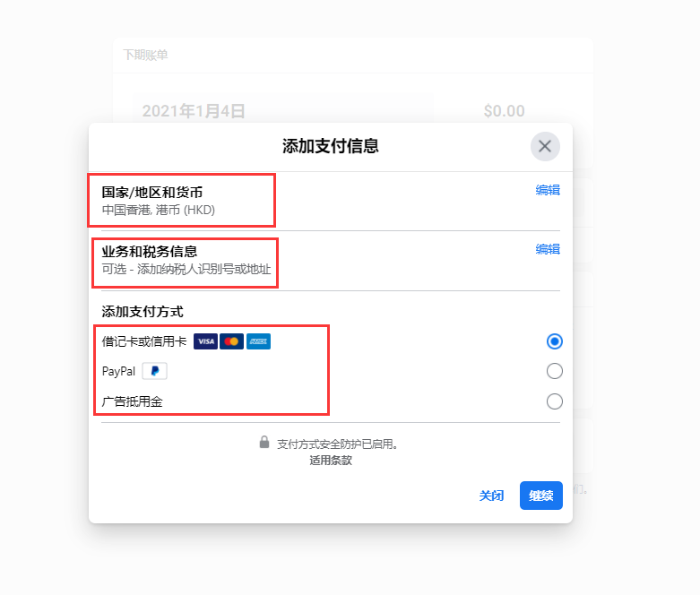
Task: Click the Mastercard logo icon
Action: click(x=231, y=341)
